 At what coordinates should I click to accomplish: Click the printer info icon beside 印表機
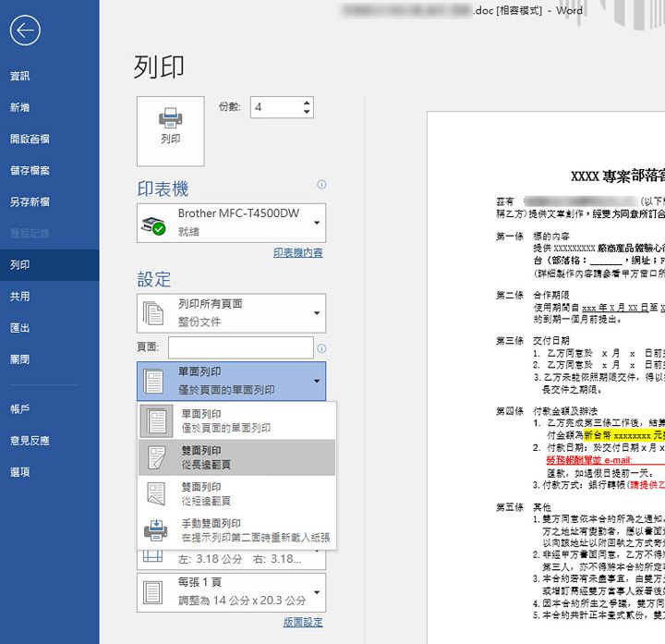(321, 185)
